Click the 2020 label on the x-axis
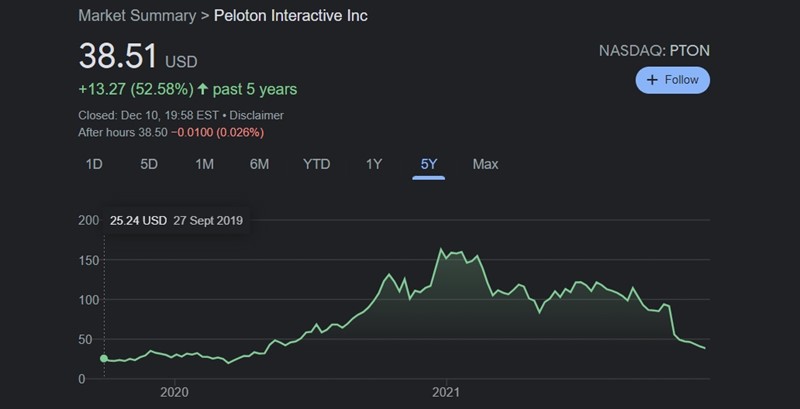The width and height of the screenshot is (800, 409). click(x=174, y=393)
